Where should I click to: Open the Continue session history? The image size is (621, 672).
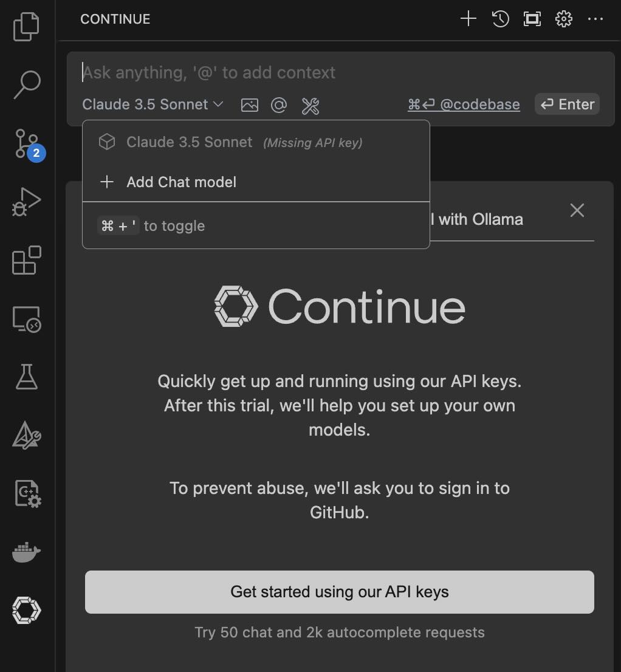pyautogui.click(x=500, y=19)
